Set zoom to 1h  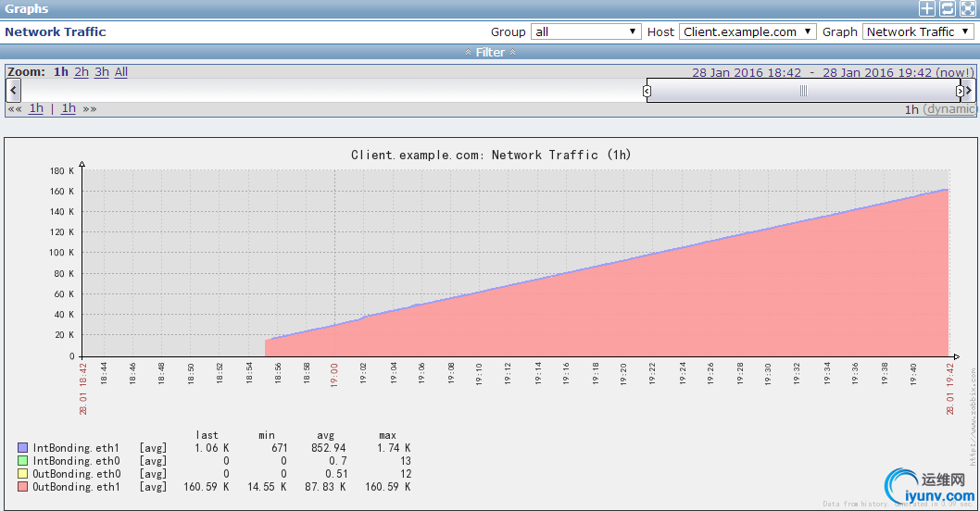tap(60, 72)
